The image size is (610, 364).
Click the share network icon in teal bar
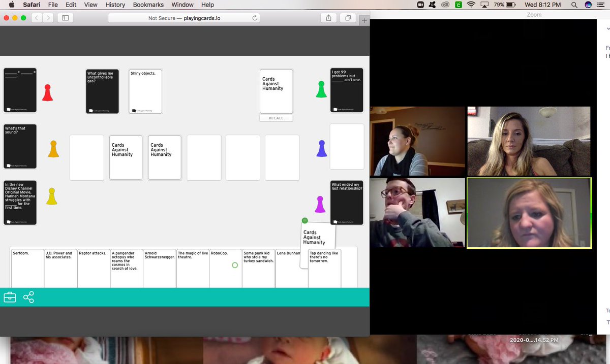29,297
